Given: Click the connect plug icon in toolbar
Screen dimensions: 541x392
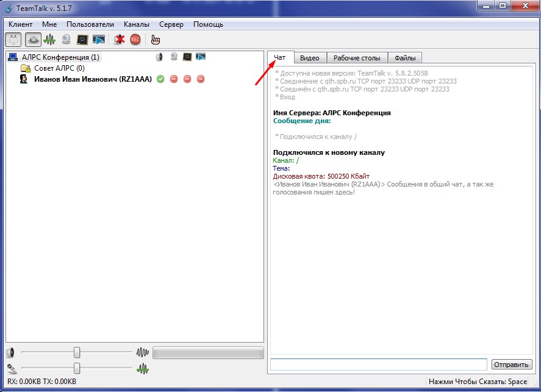Looking at the screenshot, I should (13, 40).
